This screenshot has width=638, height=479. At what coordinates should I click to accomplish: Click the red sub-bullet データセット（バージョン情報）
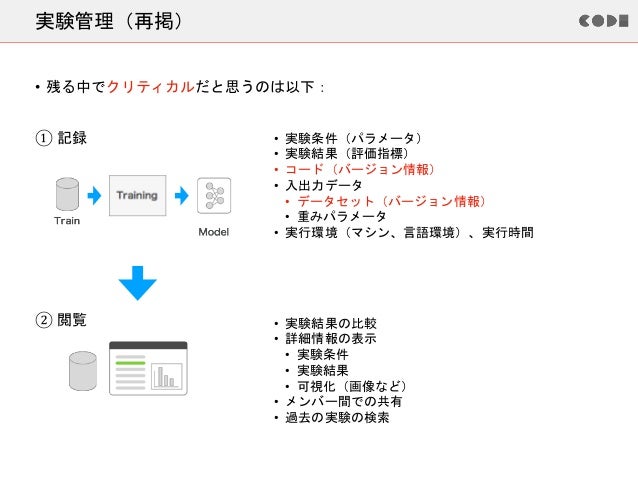[x=392, y=201]
